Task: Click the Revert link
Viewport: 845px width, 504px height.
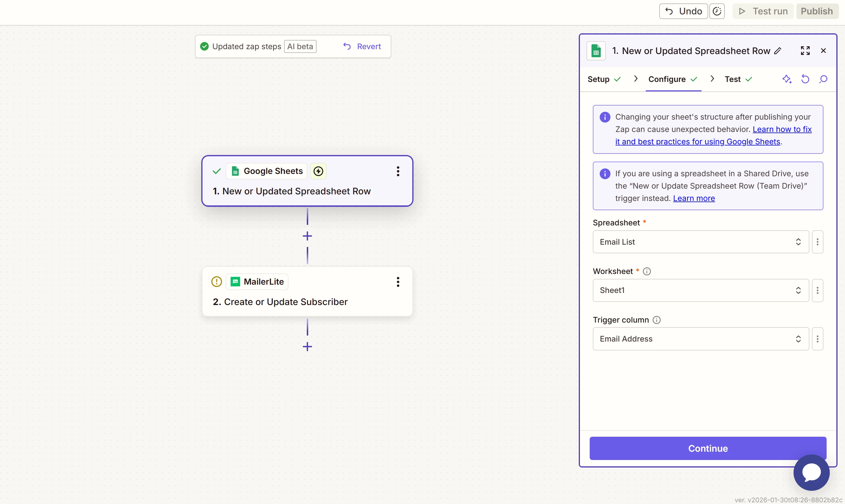Action: (362, 47)
